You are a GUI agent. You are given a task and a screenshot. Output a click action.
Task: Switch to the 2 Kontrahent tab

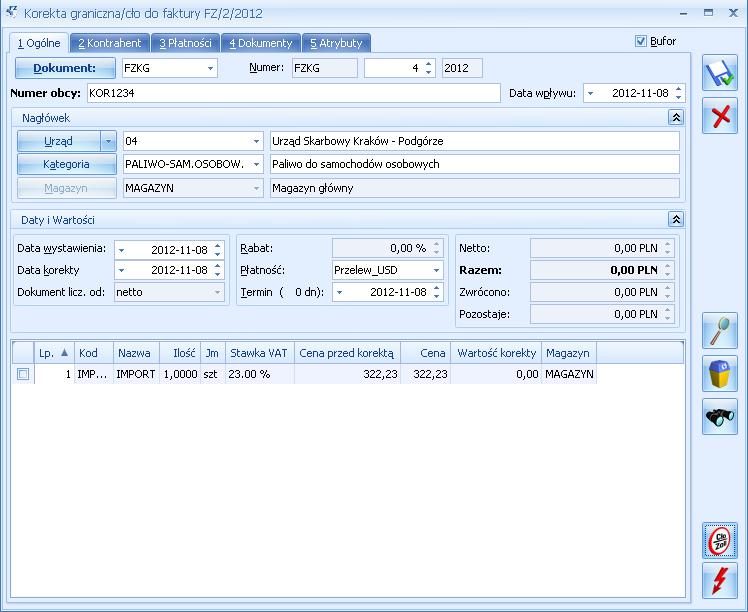(110, 43)
